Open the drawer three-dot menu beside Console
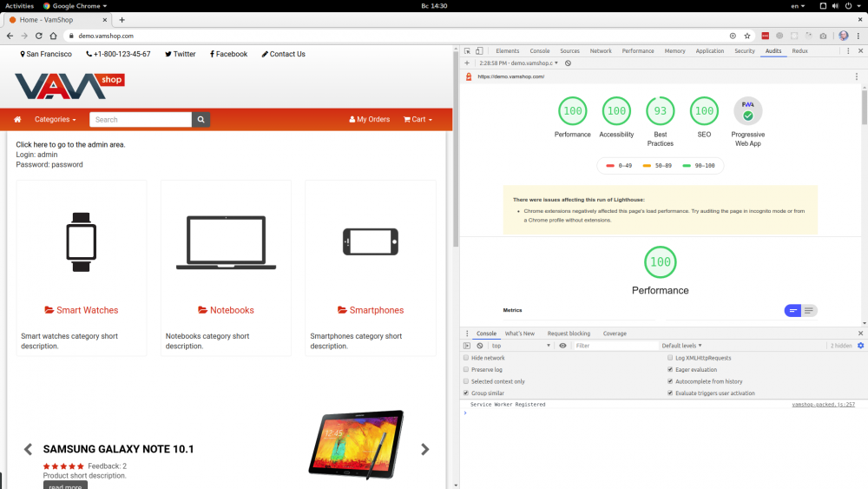This screenshot has width=868, height=489. [x=467, y=334]
